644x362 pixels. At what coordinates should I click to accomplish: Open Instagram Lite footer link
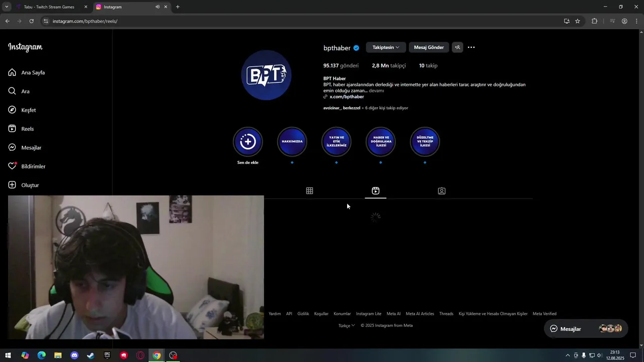tap(369, 314)
